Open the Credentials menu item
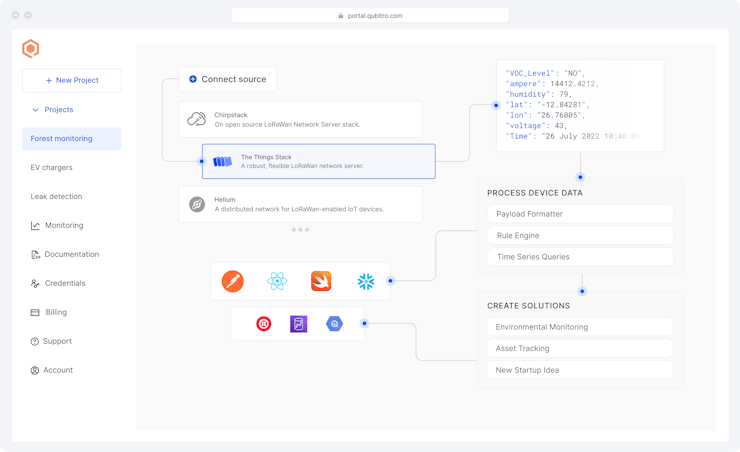 (x=65, y=283)
